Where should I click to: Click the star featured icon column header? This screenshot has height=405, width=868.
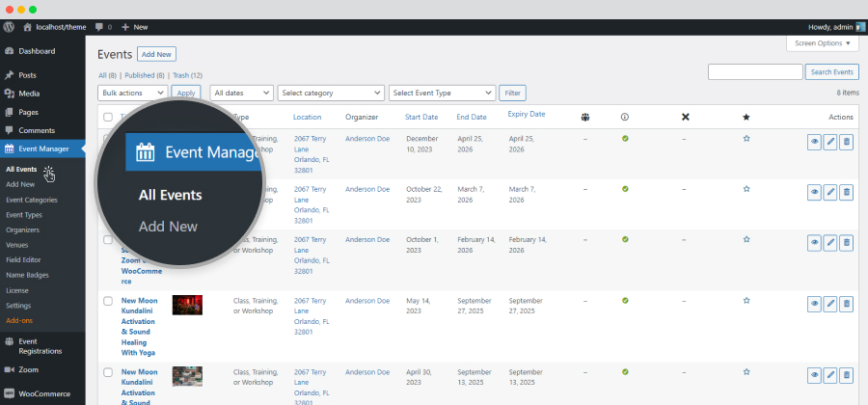click(746, 117)
